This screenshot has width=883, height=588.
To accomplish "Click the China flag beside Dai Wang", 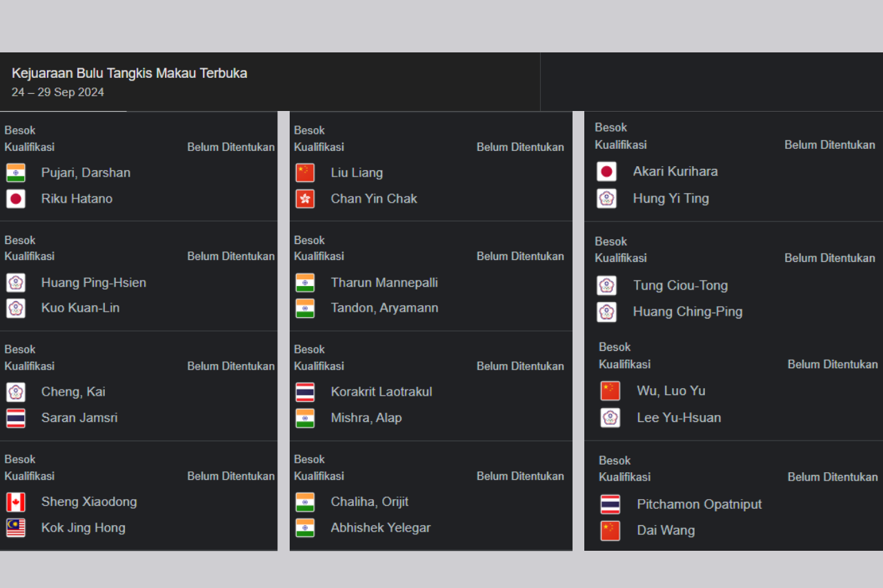I will 611,531.
